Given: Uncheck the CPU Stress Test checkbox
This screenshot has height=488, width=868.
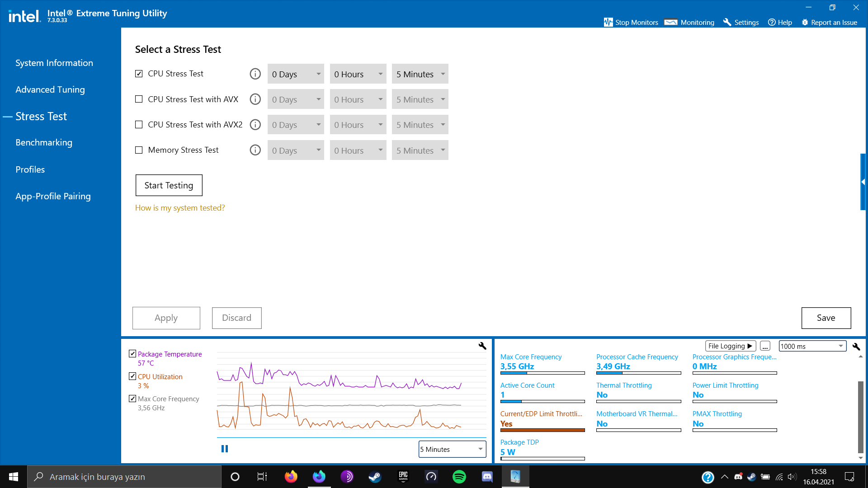Looking at the screenshot, I should 139,74.
